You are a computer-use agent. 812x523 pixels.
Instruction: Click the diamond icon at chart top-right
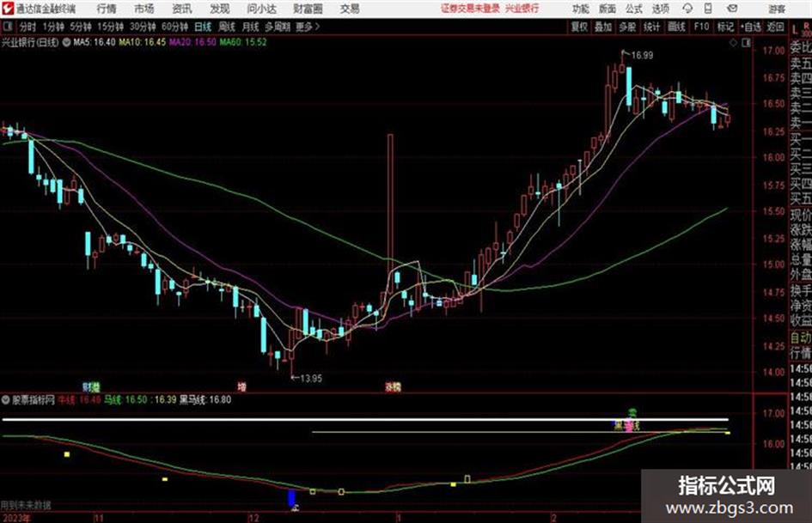733,43
